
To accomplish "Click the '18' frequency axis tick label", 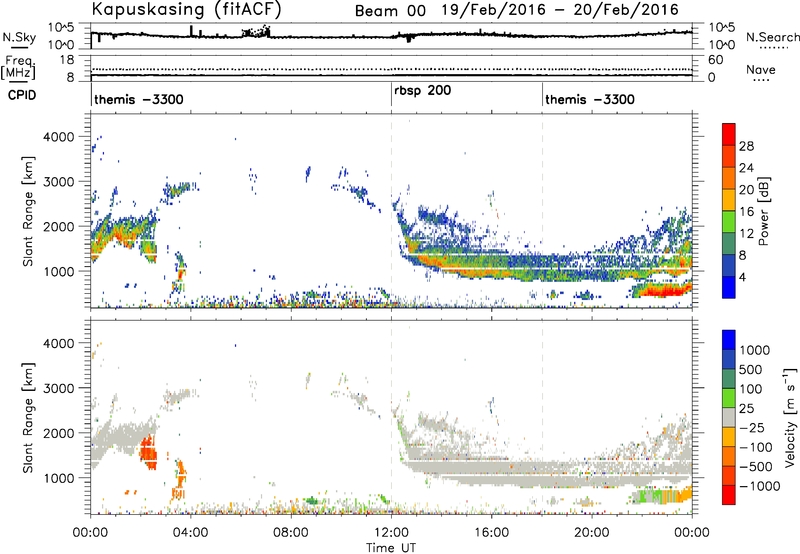I will (x=67, y=60).
